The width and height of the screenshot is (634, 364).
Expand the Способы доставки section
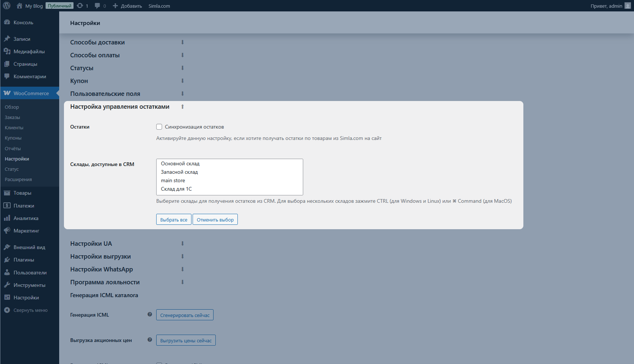click(x=182, y=42)
